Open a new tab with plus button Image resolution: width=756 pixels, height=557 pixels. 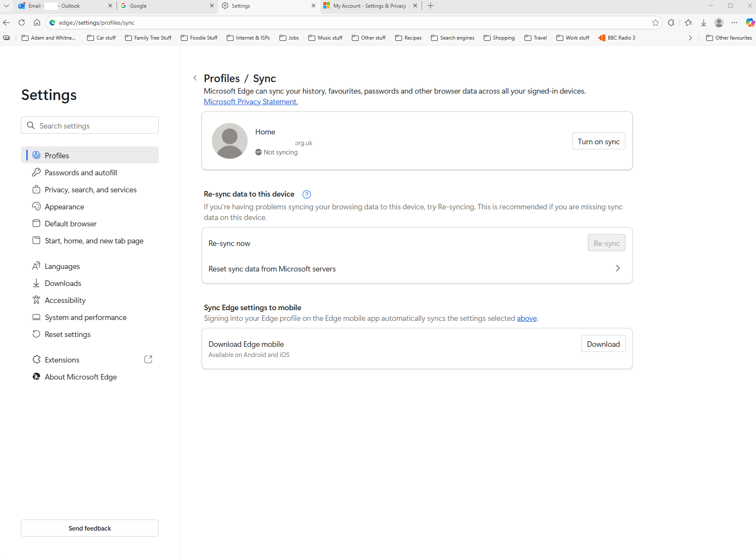[x=431, y=6]
